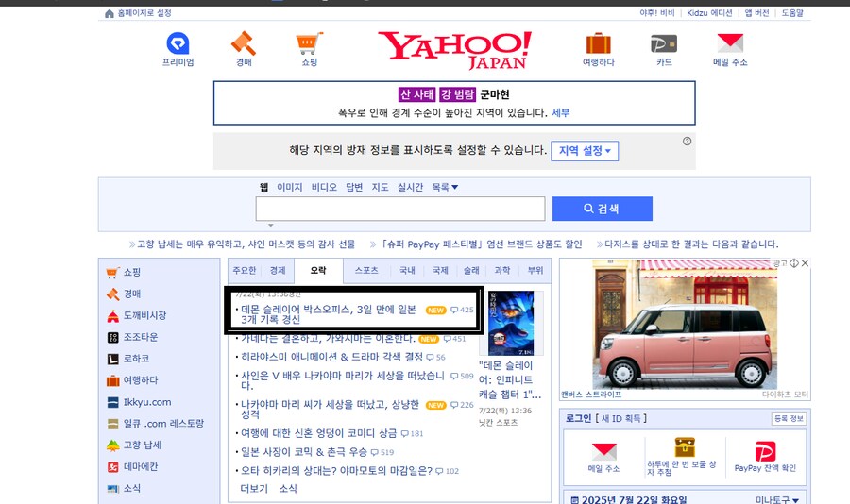Switch to the 경제 news tab
The width and height of the screenshot is (850, 504).
click(278, 271)
